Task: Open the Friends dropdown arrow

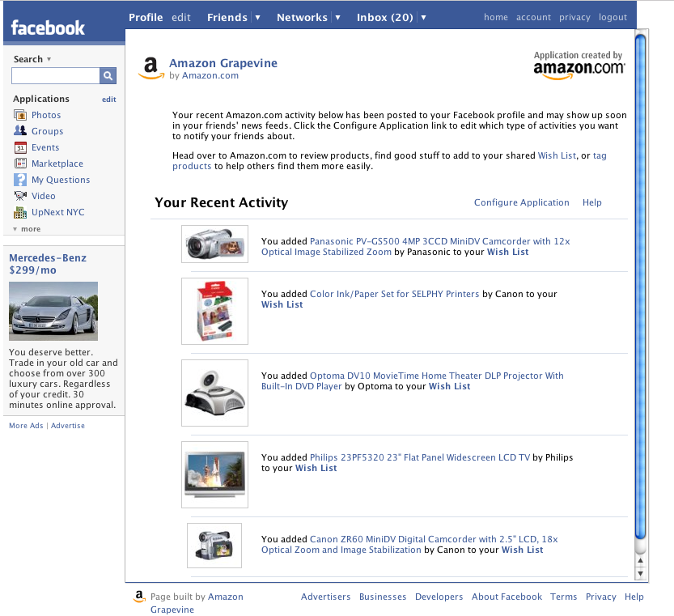Action: [257, 18]
